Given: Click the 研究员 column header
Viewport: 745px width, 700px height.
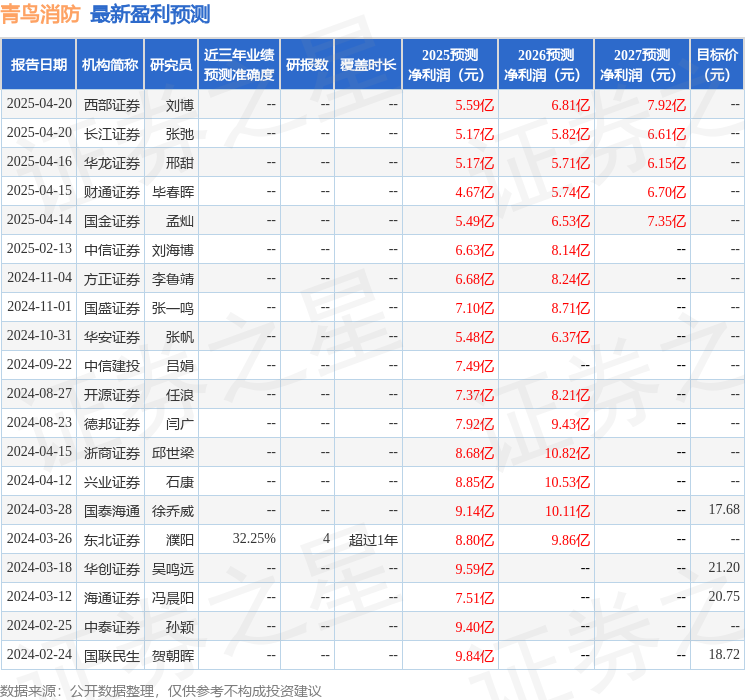Looking at the screenshot, I should pyautogui.click(x=171, y=65).
